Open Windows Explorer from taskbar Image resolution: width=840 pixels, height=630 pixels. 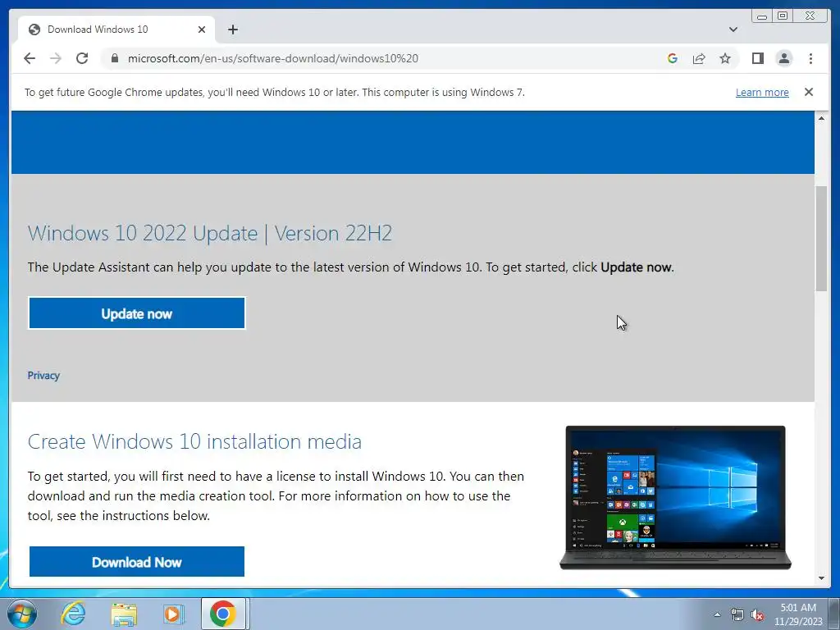pyautogui.click(x=124, y=614)
